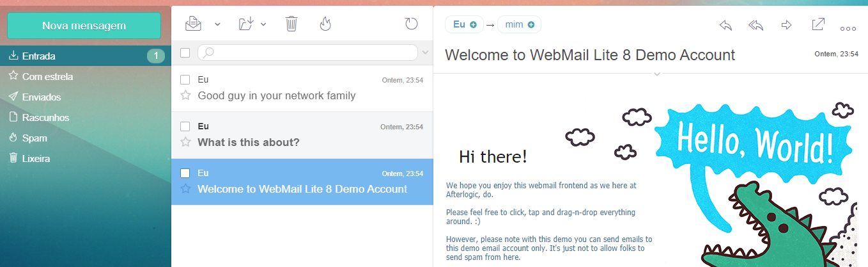Select checkbox for 'What is this about?' email

pos(185,126)
